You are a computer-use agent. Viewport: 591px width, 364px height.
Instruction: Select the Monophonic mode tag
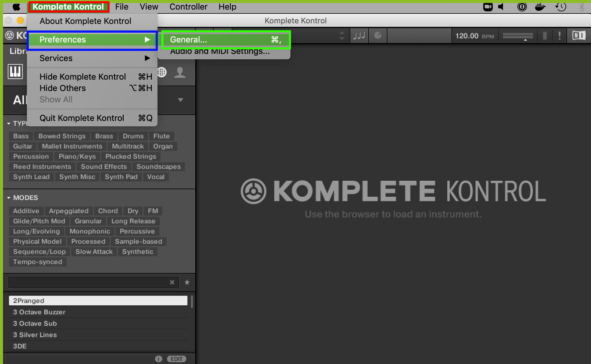90,231
